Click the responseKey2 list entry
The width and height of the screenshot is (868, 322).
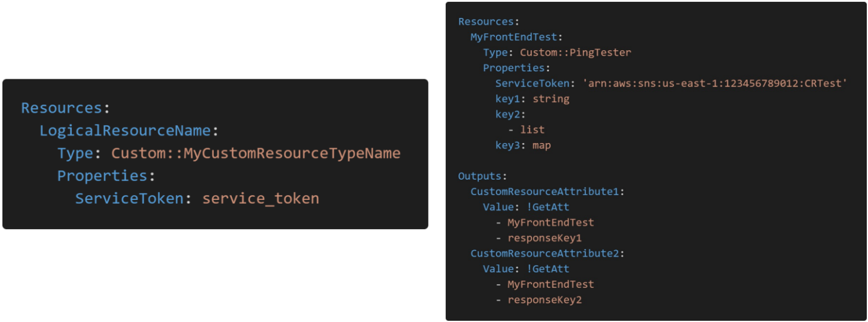click(x=544, y=300)
